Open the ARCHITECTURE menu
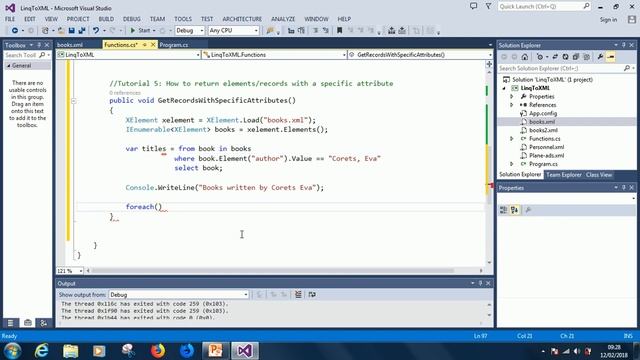The image size is (640, 360). 242,19
